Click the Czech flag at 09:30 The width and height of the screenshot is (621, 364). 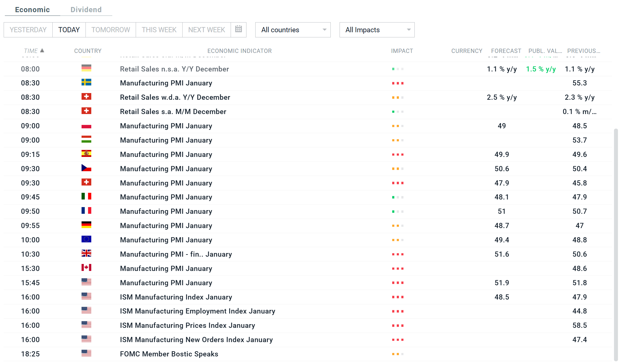86,168
